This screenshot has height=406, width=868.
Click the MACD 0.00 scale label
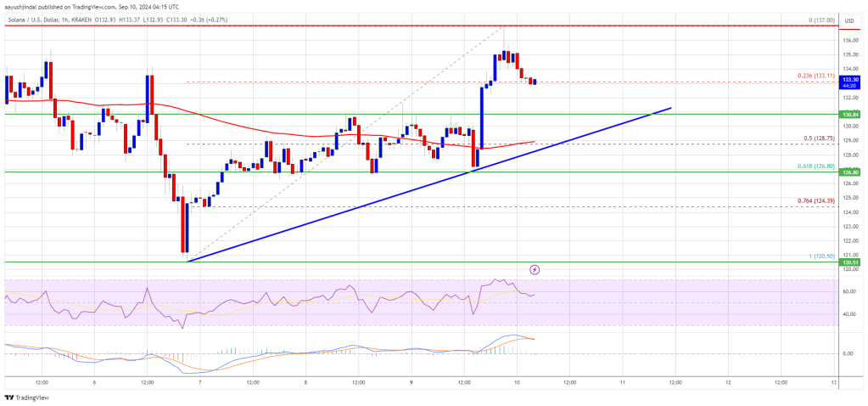coord(848,353)
